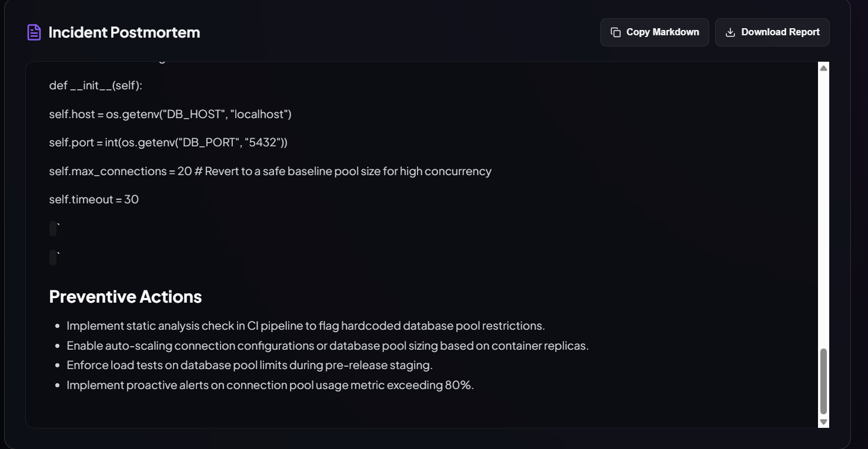This screenshot has width=868, height=449.
Task: Download Report button label click
Action: (780, 32)
